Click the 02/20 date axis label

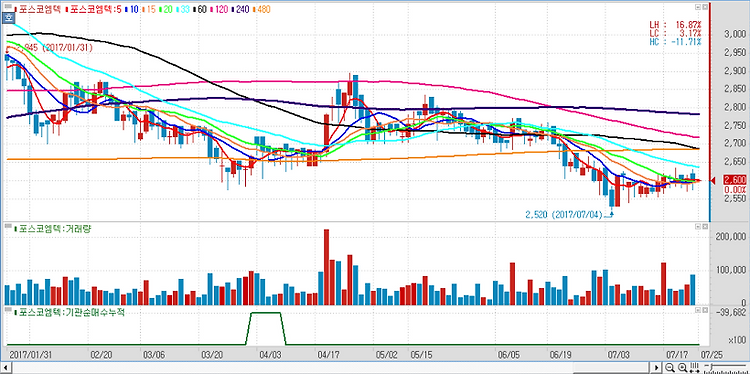(x=101, y=355)
